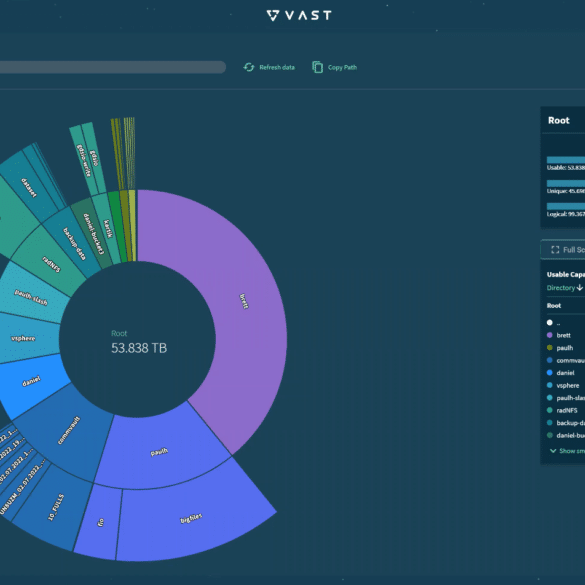Select the bigfiles outer segment

(x=192, y=519)
